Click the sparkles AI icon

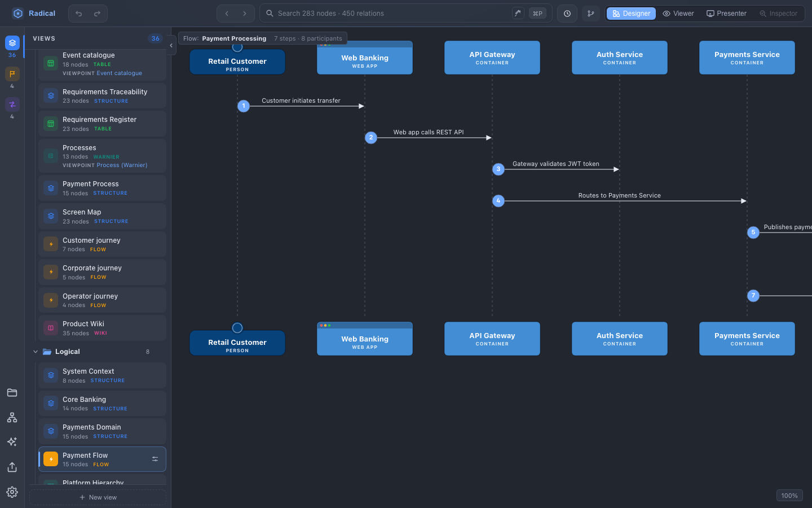[x=12, y=442]
